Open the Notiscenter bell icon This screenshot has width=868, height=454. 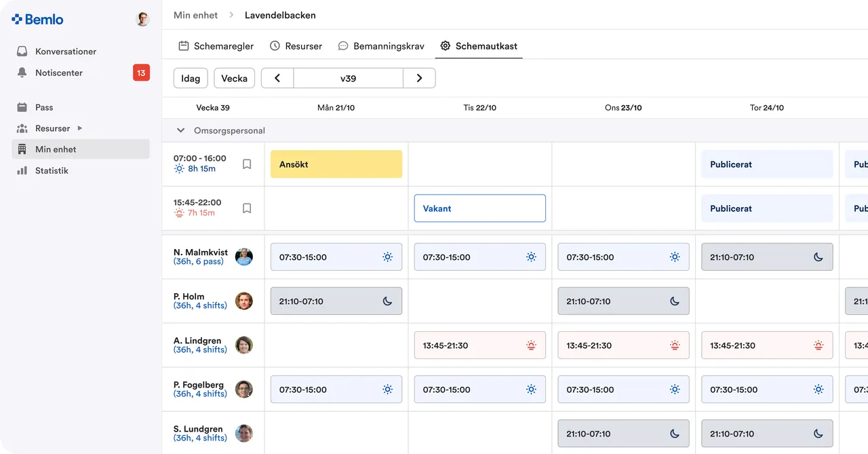[22, 73]
